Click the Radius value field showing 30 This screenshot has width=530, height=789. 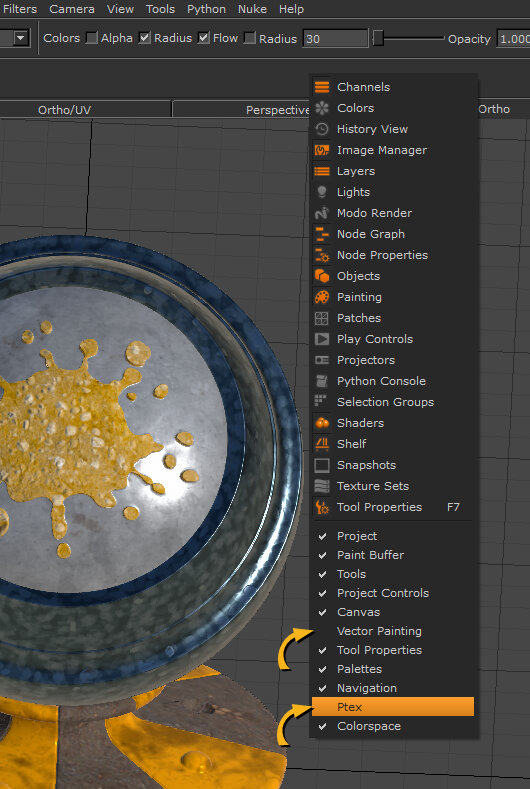click(335, 39)
